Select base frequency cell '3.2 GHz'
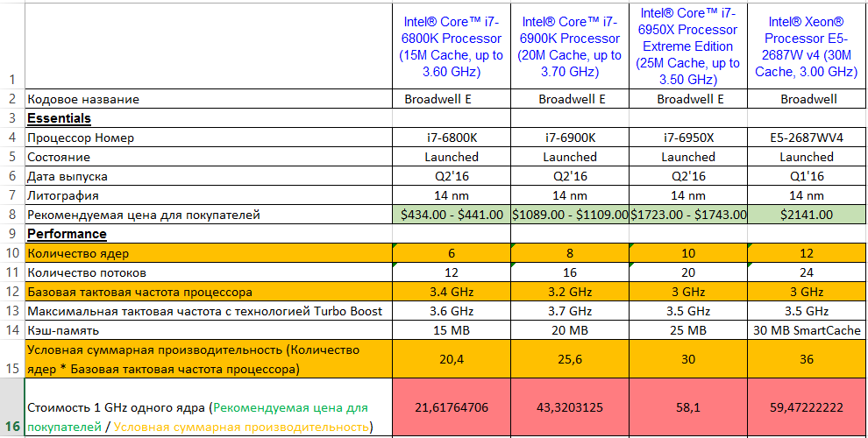 click(x=570, y=292)
